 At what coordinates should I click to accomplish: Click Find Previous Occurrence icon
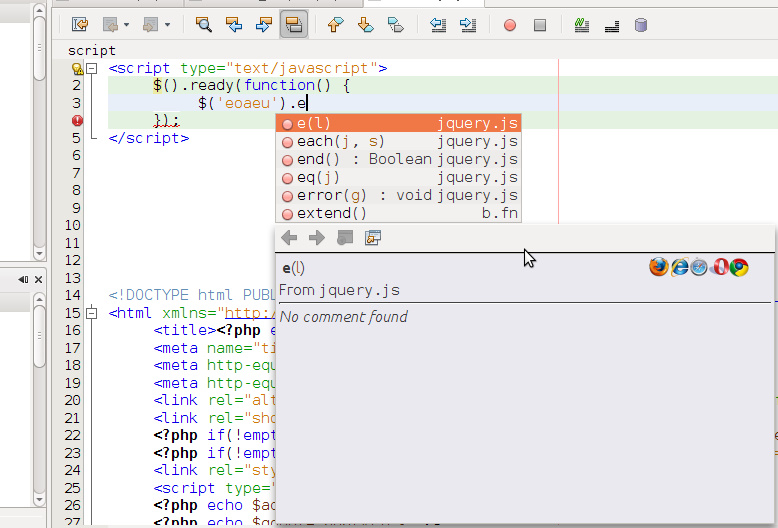point(234,24)
